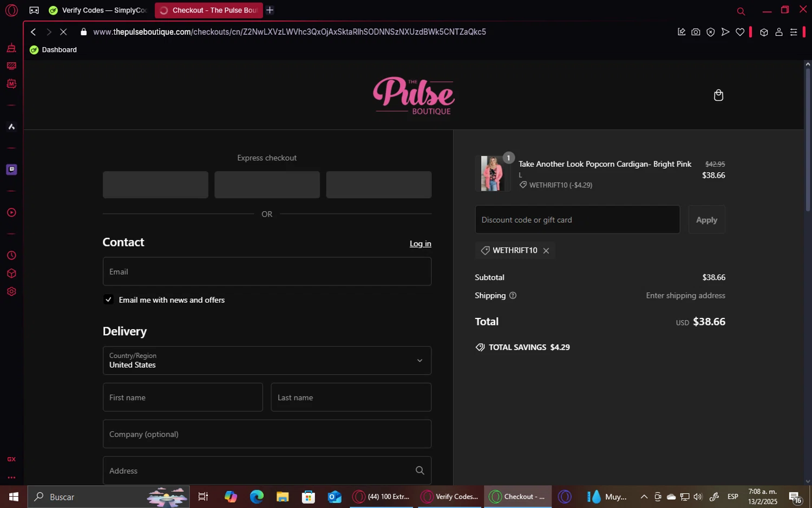Open a new browser tab
The height and width of the screenshot is (508, 812).
click(270, 10)
